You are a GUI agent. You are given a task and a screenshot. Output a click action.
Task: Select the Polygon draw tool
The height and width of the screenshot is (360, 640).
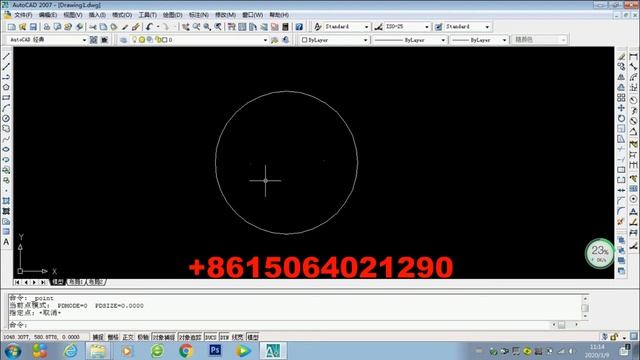tap(6, 87)
